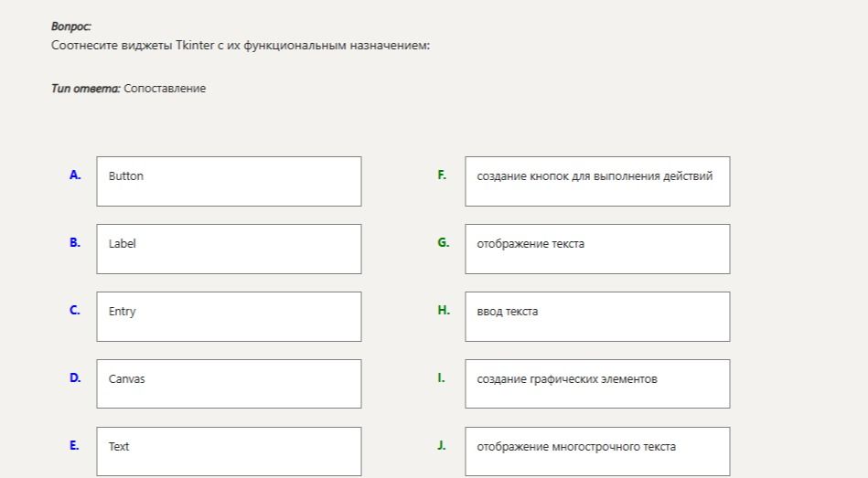Image resolution: width=868 pixels, height=478 pixels.
Task: Click the letter D. label
Action: 75,377
